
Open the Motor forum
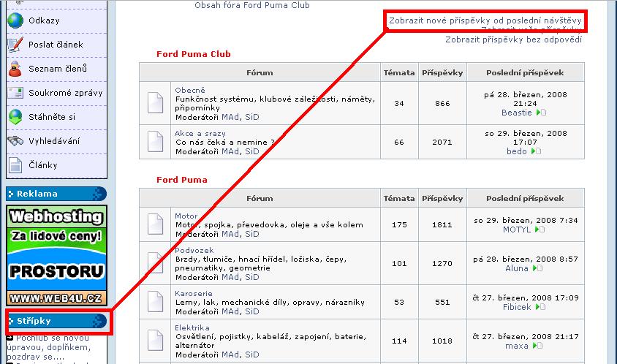(186, 216)
